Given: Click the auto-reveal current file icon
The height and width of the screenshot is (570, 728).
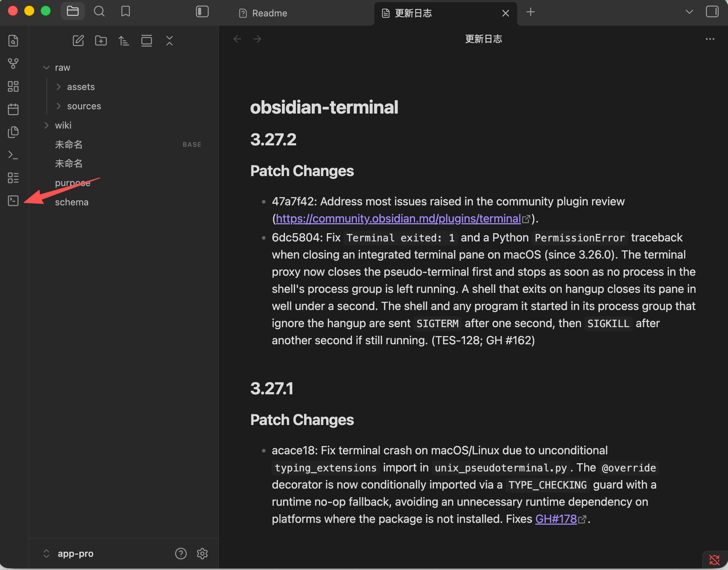Looking at the screenshot, I should 147,41.
